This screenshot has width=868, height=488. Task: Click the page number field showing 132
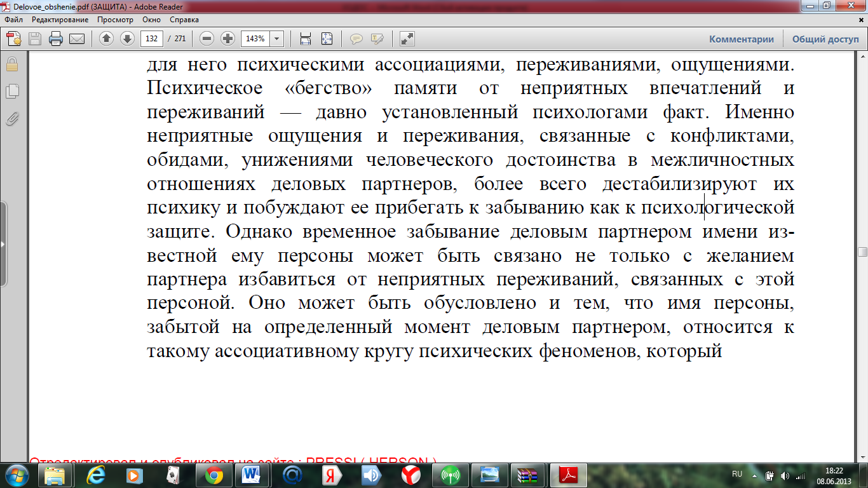[151, 39]
